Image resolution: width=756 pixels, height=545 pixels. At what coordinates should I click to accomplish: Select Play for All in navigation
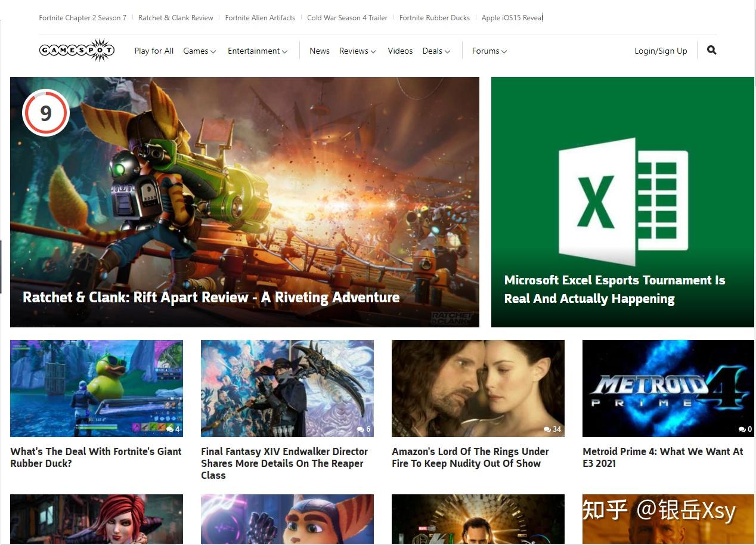pos(154,51)
